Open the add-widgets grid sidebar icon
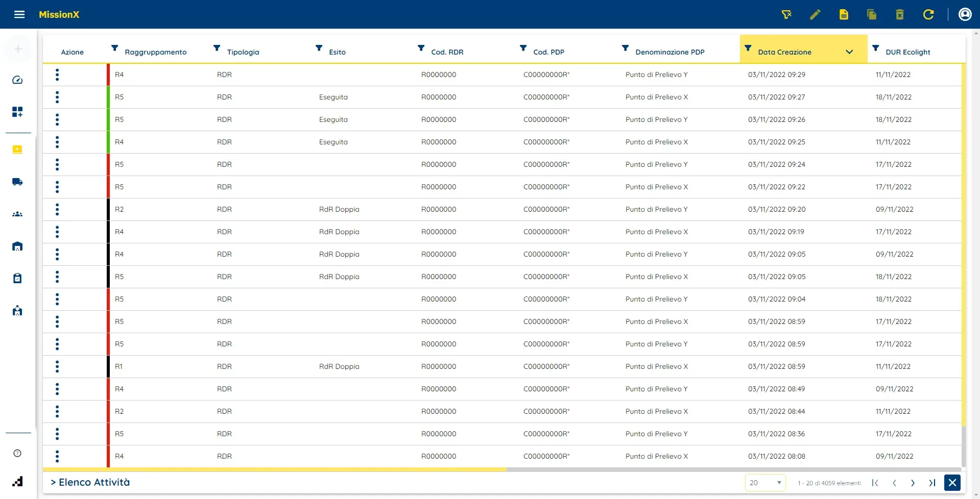Image resolution: width=980 pixels, height=499 pixels. tap(17, 112)
